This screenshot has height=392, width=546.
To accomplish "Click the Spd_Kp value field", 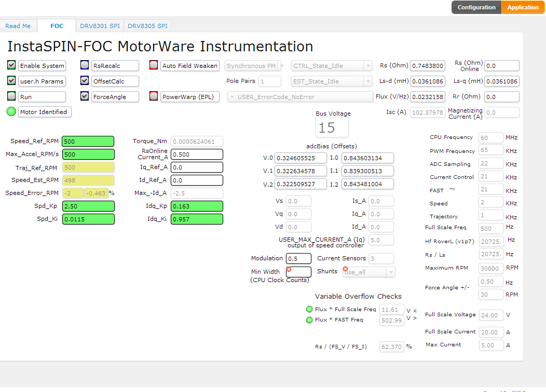I will 88,206.
